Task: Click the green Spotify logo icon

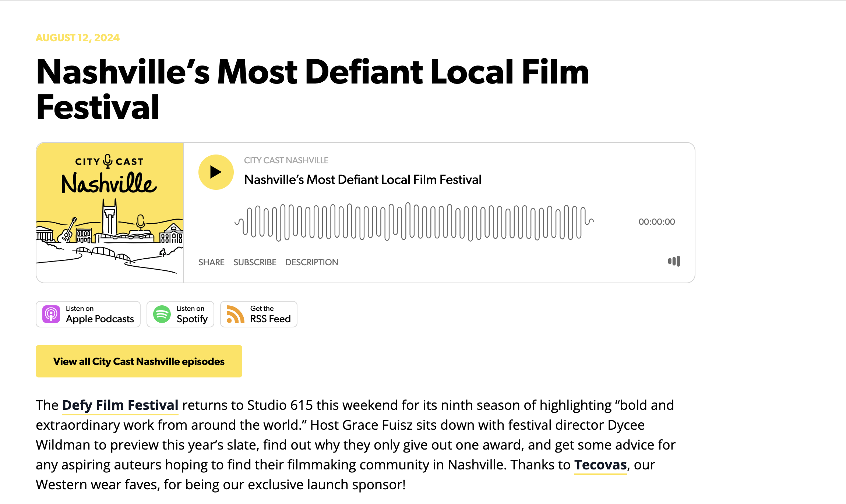Action: tap(162, 314)
